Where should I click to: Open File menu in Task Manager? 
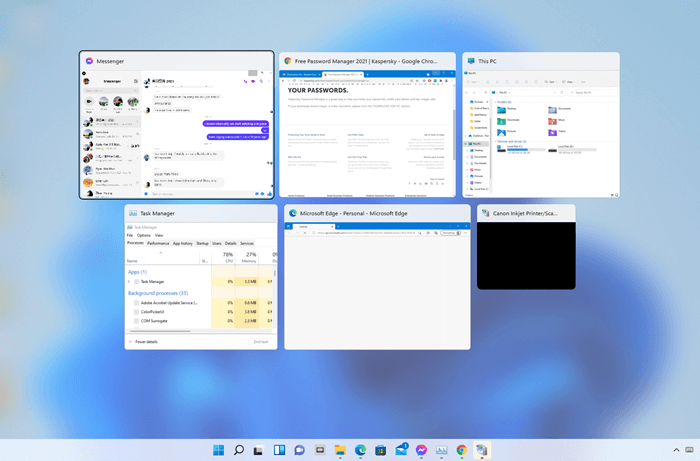click(x=130, y=235)
